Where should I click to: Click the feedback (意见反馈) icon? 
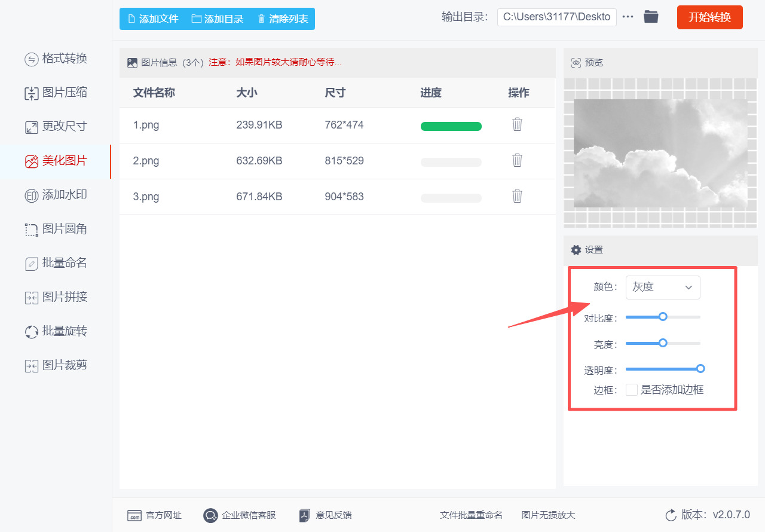click(x=305, y=515)
